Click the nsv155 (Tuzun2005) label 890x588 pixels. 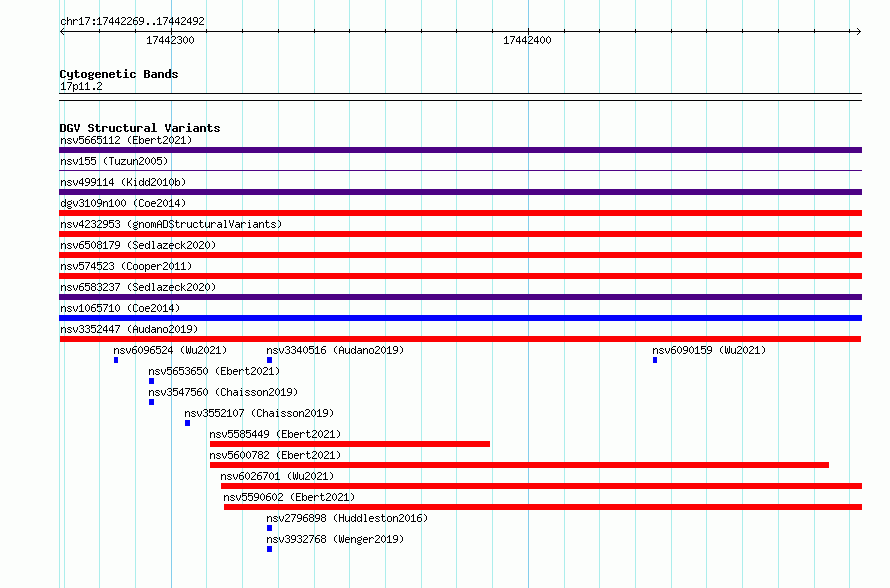click(114, 161)
